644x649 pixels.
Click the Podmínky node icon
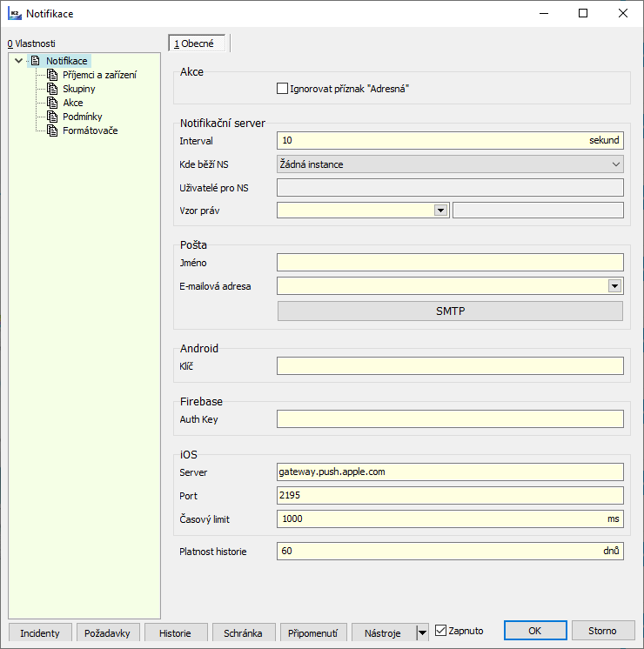[x=52, y=117]
